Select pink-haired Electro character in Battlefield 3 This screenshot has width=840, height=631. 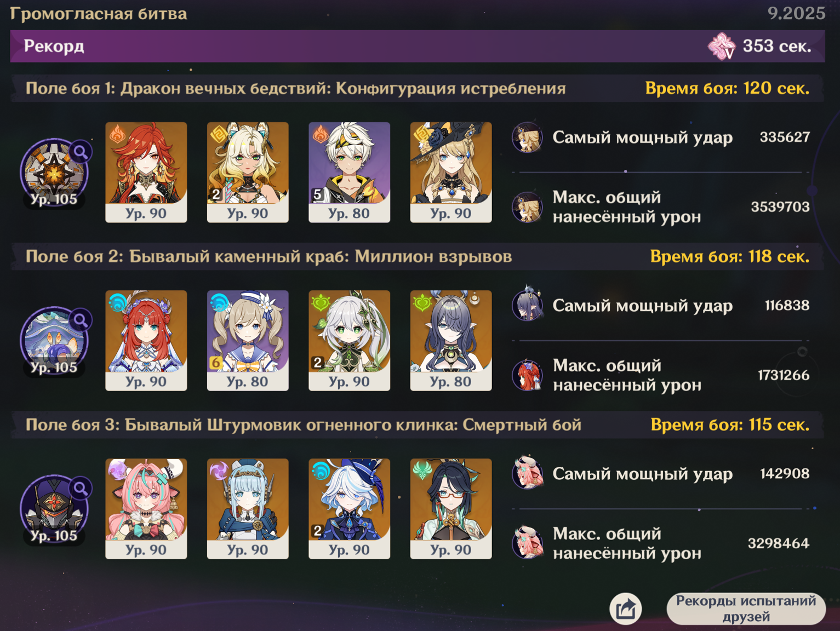(x=146, y=508)
